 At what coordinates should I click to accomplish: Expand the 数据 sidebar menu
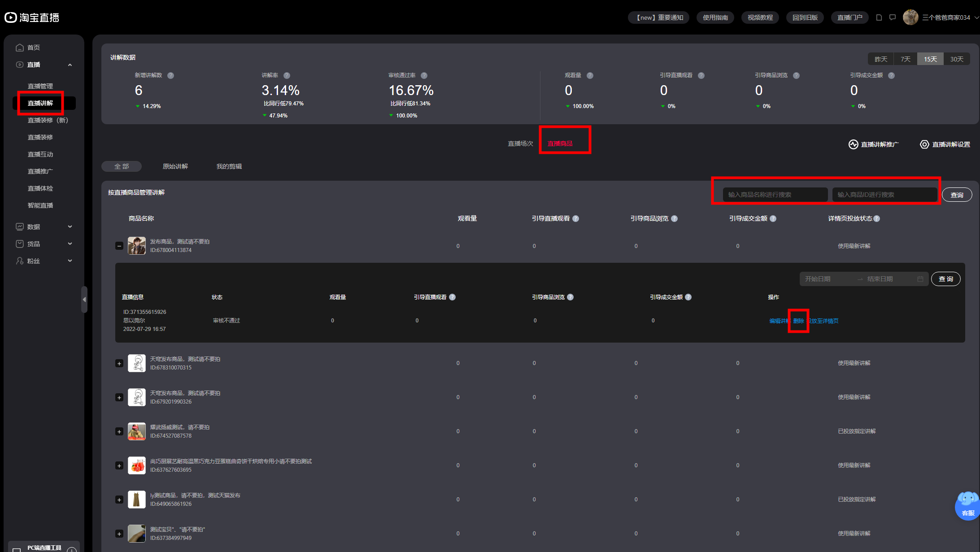click(x=44, y=227)
